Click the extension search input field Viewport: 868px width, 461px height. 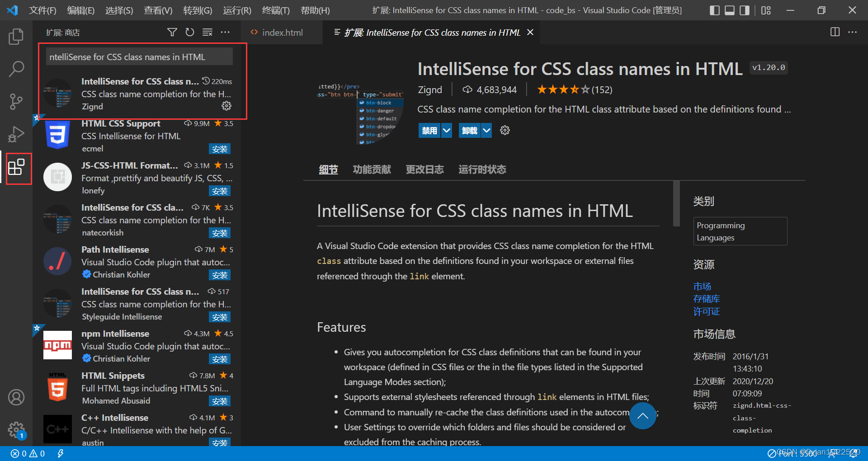point(139,56)
